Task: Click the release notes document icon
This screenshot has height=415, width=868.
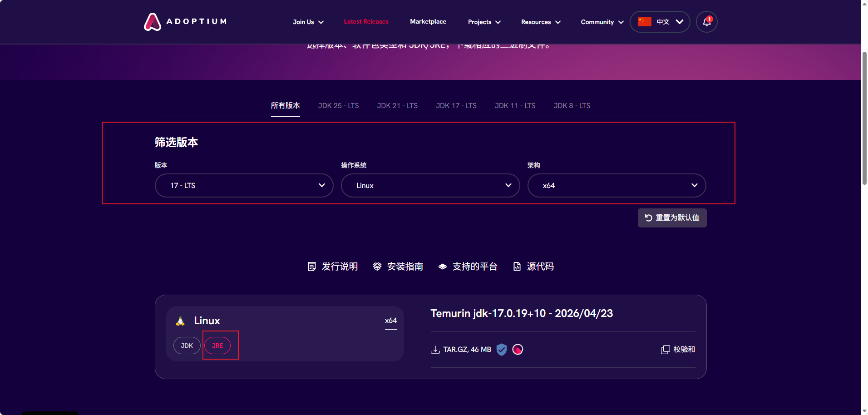Action: tap(312, 267)
